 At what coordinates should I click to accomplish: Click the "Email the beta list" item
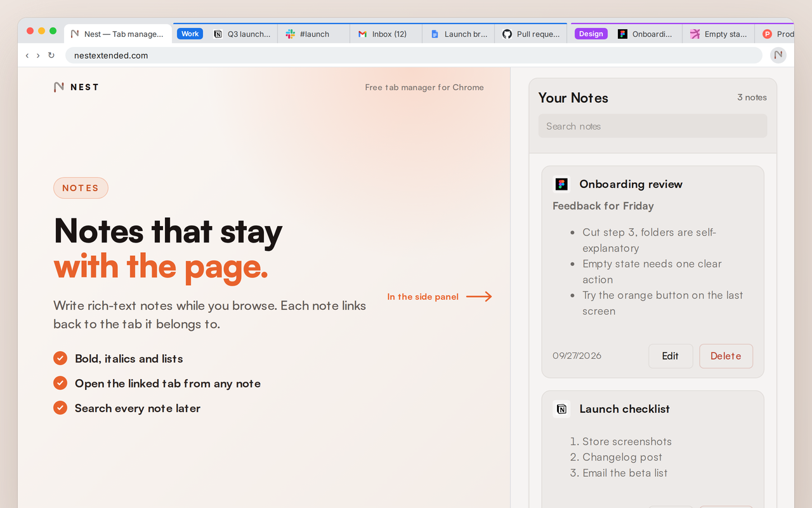pyautogui.click(x=625, y=473)
